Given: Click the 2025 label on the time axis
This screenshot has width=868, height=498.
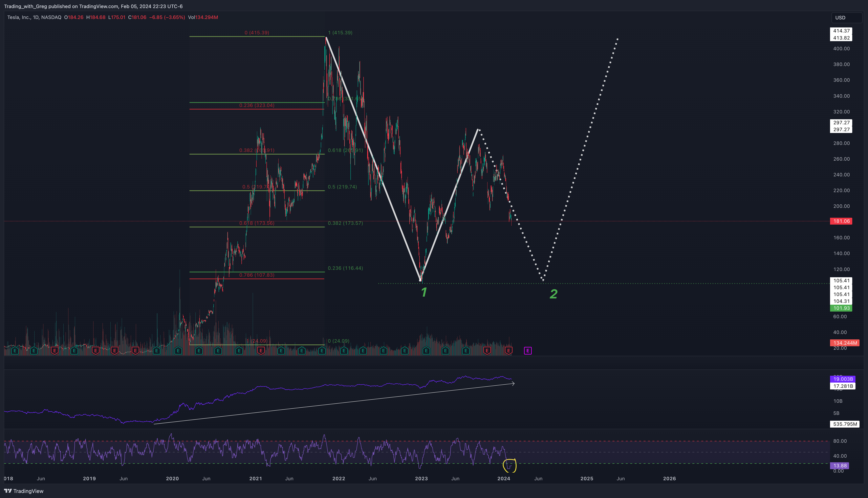Looking at the screenshot, I should click(x=587, y=478).
